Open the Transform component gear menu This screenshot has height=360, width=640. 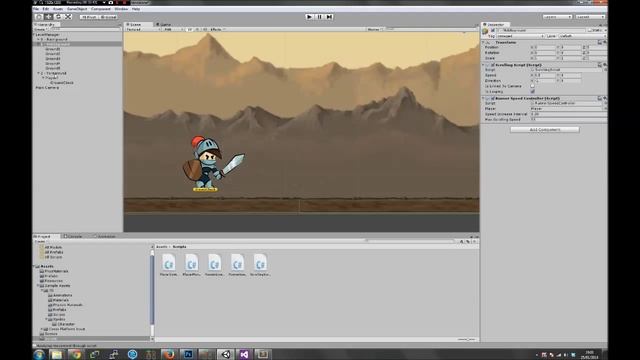[x=605, y=42]
